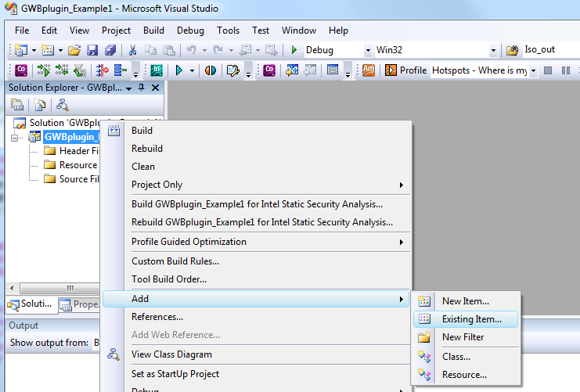
Task: Click the Show All Files icon
Action: coord(40,105)
